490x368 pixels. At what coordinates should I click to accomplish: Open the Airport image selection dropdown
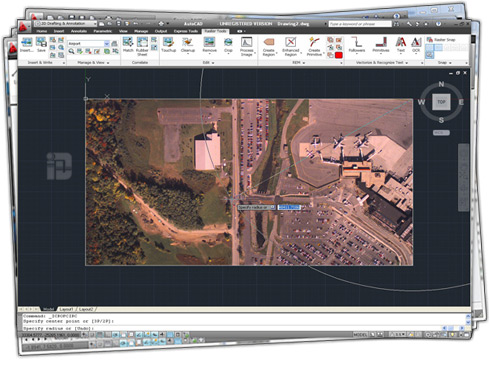point(89,44)
